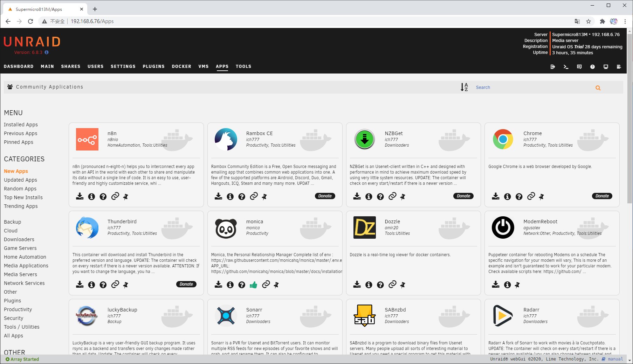Open project link icon on Chrome card
633x364 pixels.
pos(531,196)
